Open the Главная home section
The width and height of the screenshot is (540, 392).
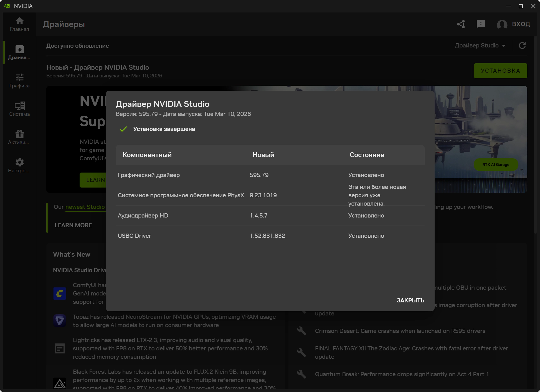(x=19, y=24)
